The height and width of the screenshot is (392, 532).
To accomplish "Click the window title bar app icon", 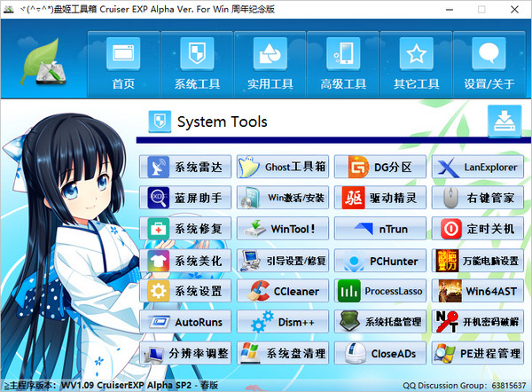I will click(x=9, y=9).
